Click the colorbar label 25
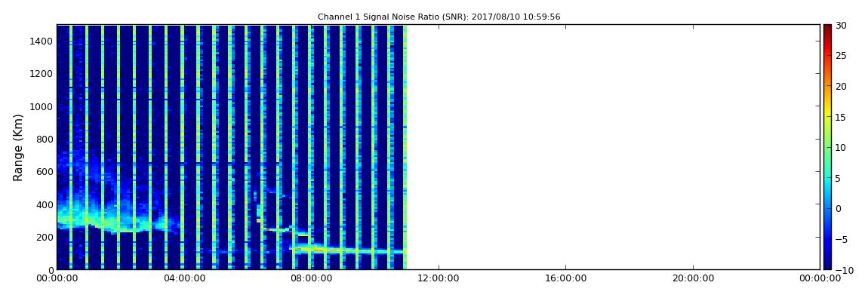This screenshot has height=307, width=868. 842,55
